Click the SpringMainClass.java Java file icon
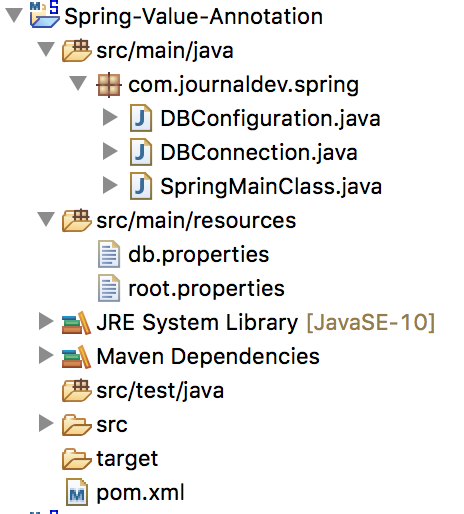 click(x=141, y=186)
